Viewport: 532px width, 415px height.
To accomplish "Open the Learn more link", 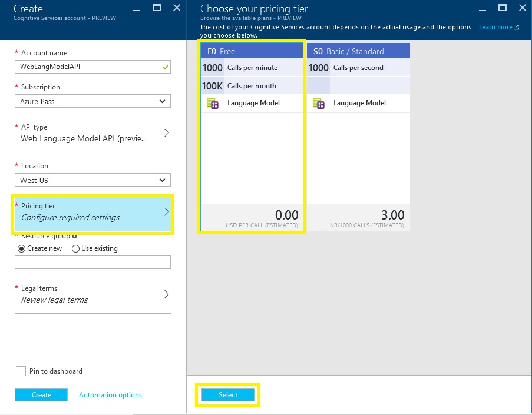I will pyautogui.click(x=495, y=27).
